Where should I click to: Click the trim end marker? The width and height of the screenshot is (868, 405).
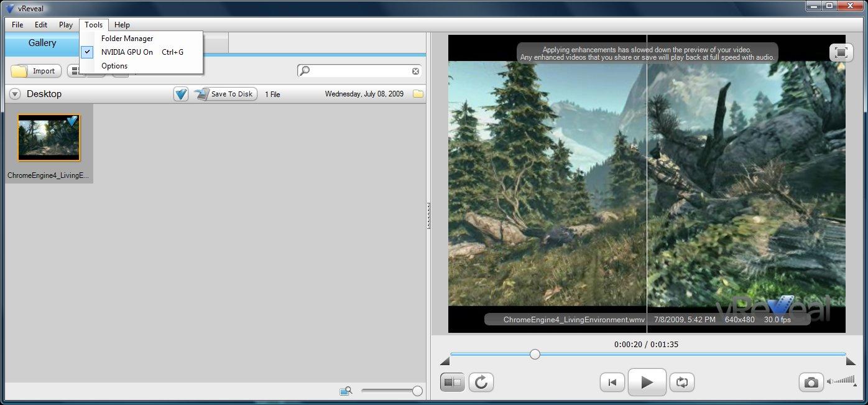click(851, 361)
